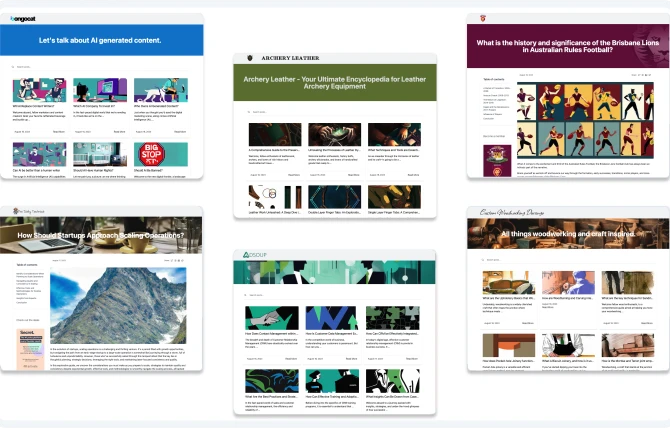Click the search field on the bongocat blog

pos(100,67)
